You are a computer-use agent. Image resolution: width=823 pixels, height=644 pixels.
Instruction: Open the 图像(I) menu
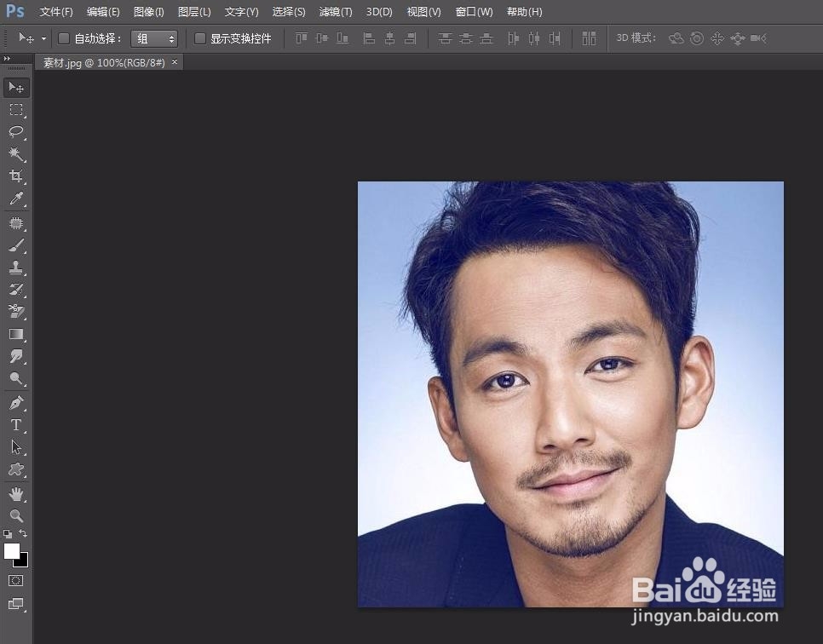click(148, 12)
